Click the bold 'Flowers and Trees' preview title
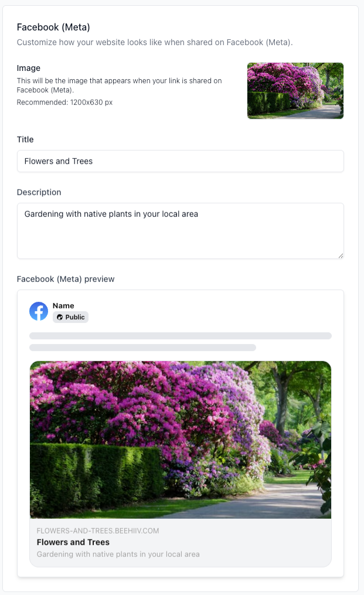364x595 pixels. [73, 542]
